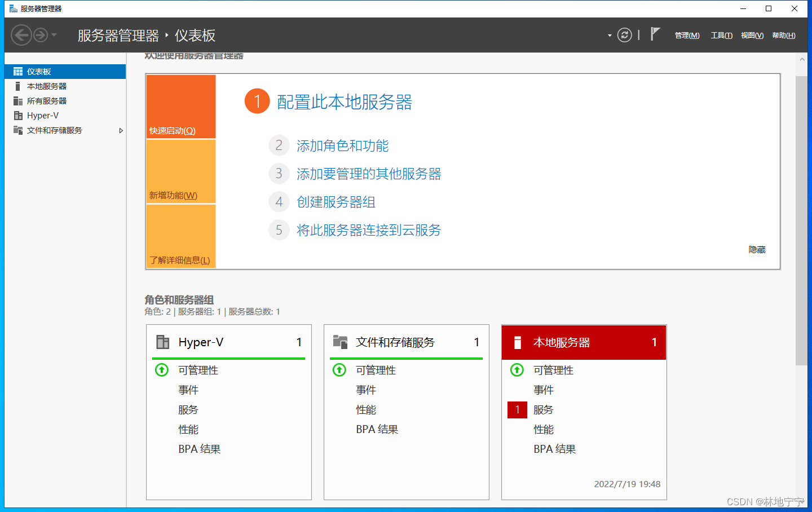View BPA 结果 for 文件和存储服务
The width and height of the screenshot is (812, 512).
(376, 429)
